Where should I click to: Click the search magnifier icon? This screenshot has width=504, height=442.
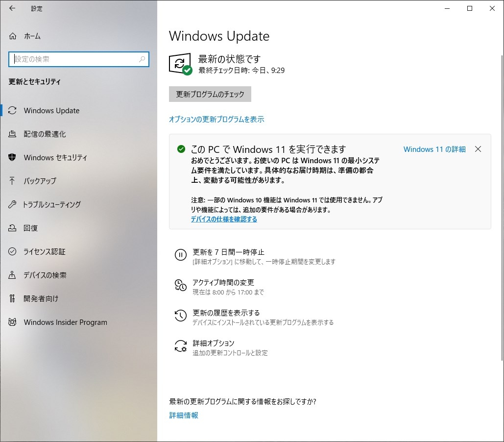(142, 59)
